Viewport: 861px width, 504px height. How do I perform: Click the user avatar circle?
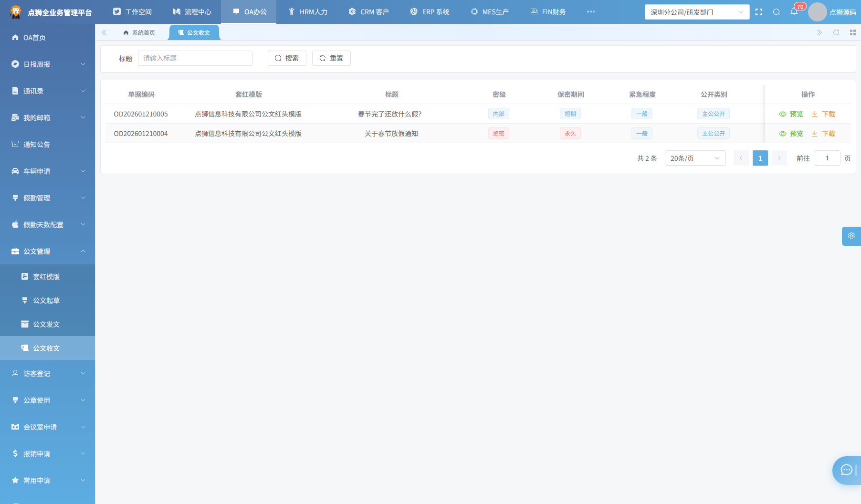817,12
